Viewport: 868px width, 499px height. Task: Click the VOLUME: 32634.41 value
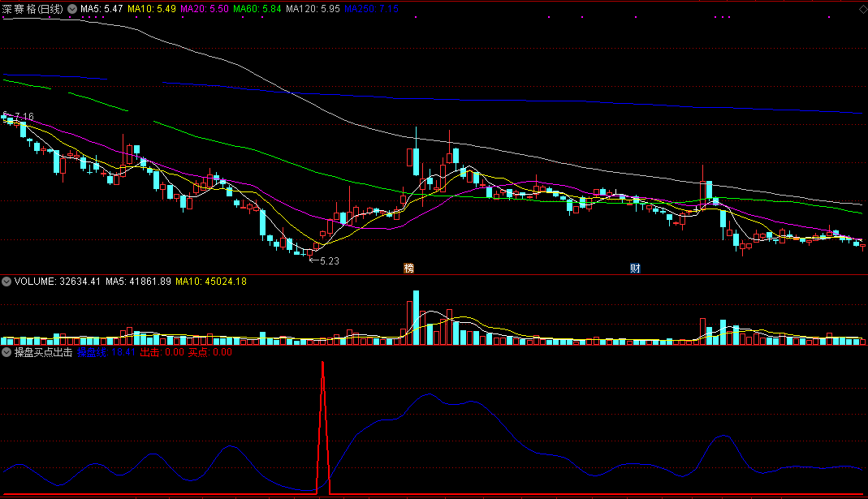coord(58,282)
